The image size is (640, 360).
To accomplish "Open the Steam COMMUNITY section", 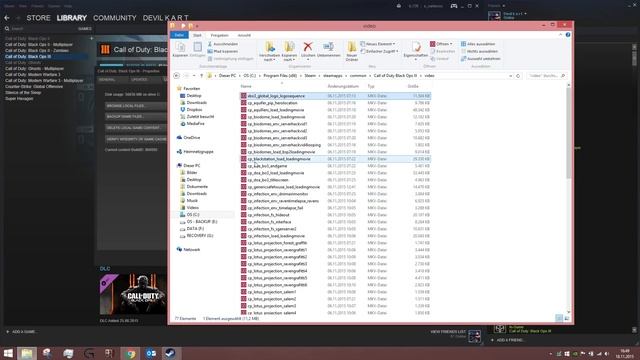I will pos(115,18).
